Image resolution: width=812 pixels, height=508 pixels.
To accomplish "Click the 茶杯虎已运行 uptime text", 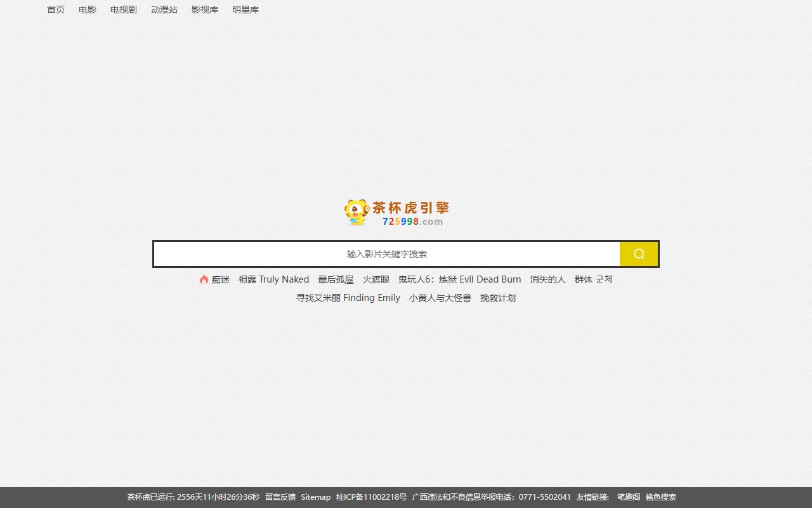I will click(x=193, y=497).
